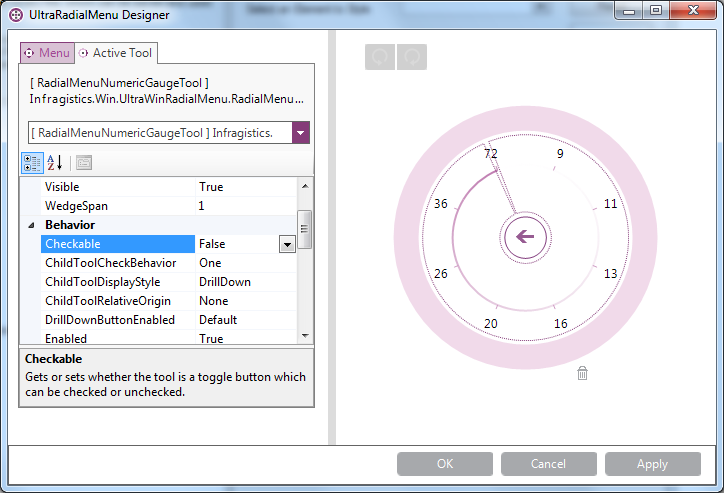Click the rotate clockwise button above the gauge
Viewport: 724px width, 493px height.
pyautogui.click(x=411, y=57)
